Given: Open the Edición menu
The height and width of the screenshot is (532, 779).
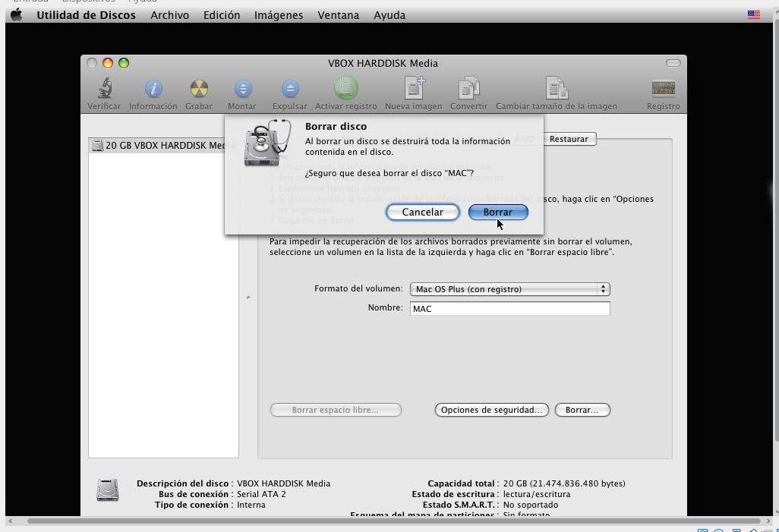Looking at the screenshot, I should (x=222, y=15).
